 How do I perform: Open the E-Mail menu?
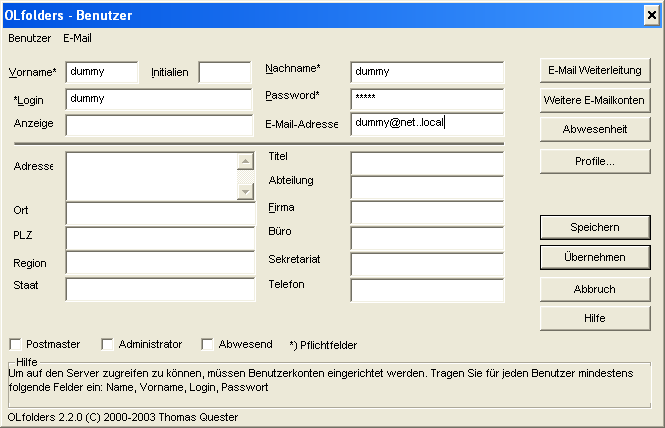[77, 38]
